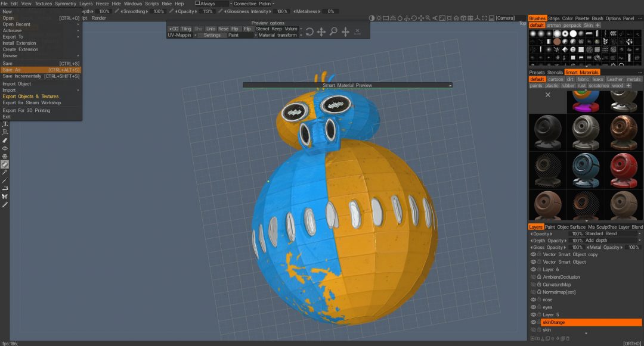This screenshot has height=346, width=644.
Task: Hide the Layer 6 layer
Action: tap(533, 270)
